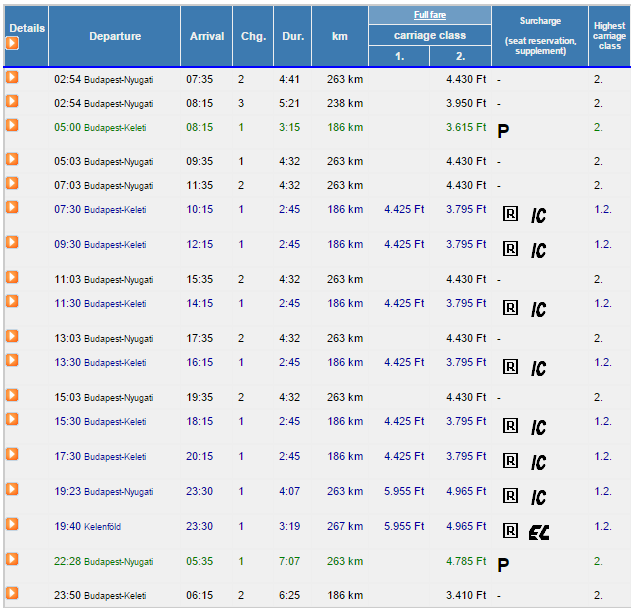
Task: Open the Full fare link
Action: tap(430, 15)
